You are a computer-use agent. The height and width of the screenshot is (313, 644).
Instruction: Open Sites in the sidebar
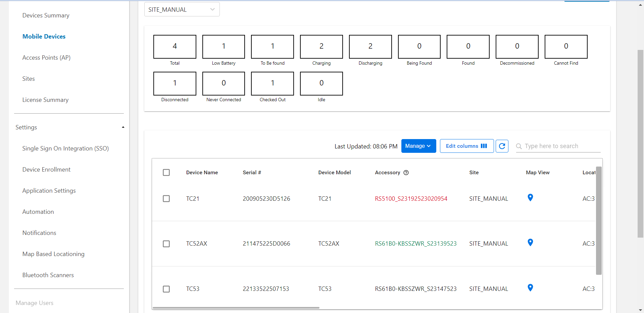pyautogui.click(x=29, y=79)
